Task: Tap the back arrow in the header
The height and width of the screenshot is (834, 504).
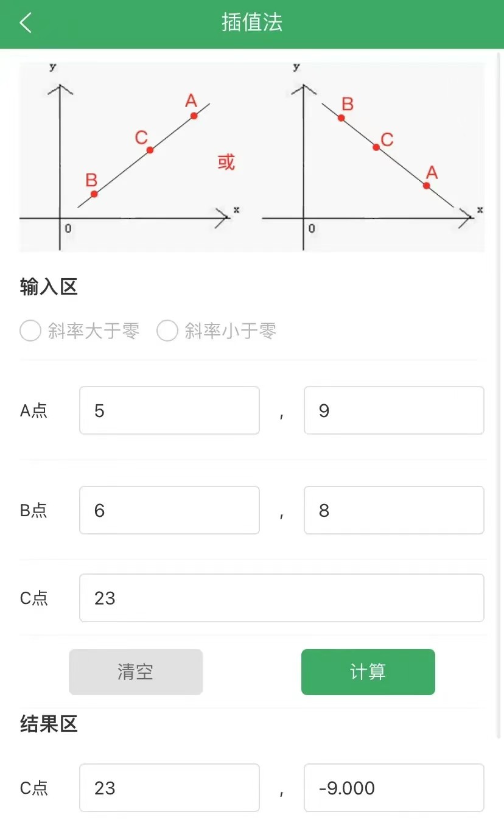Action: click(x=26, y=23)
